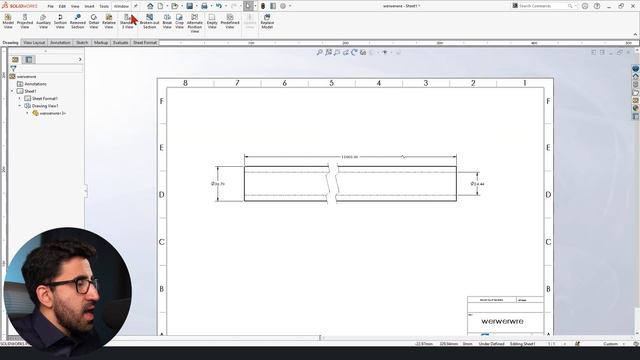Switch to the Markup tab

(x=101, y=42)
